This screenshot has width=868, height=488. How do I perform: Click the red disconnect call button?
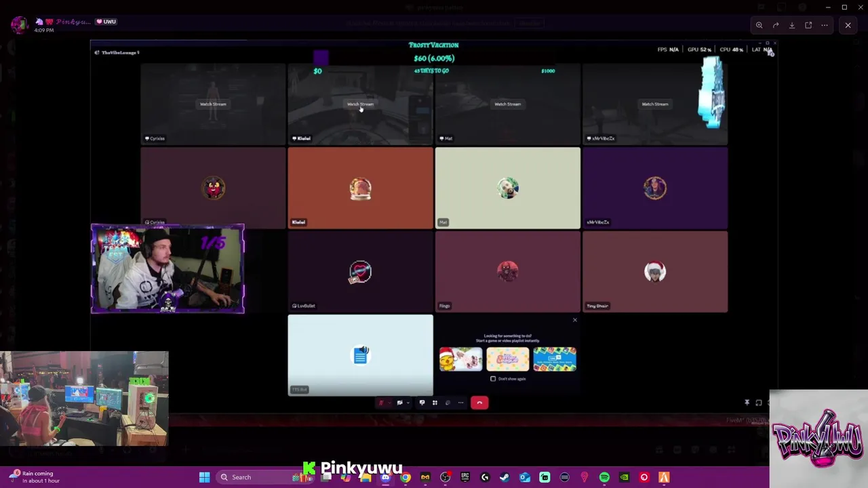479,403
